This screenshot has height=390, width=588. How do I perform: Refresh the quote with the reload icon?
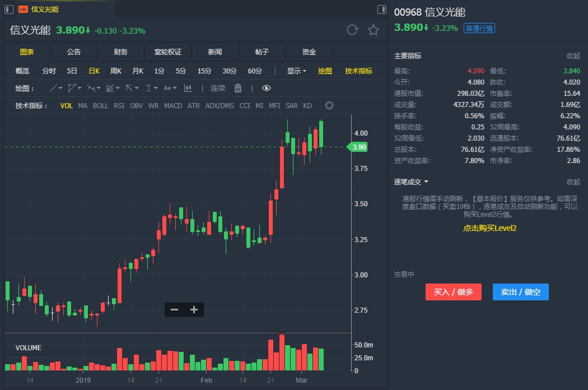352,30
